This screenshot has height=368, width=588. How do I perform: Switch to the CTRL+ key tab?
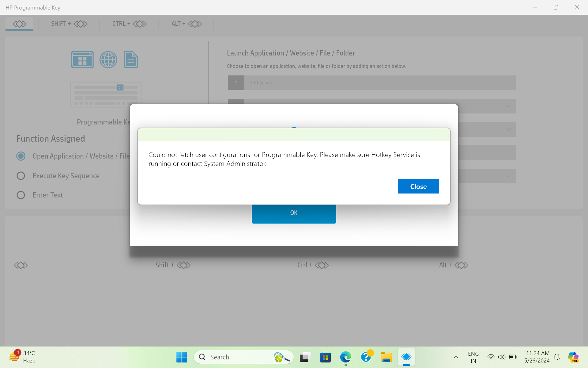click(x=129, y=24)
